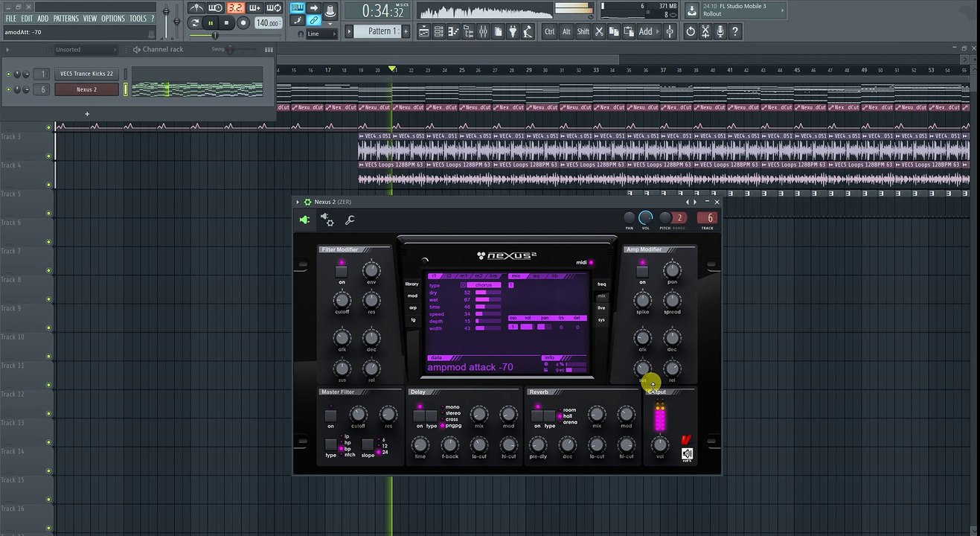This screenshot has width=980, height=536.
Task: Open the plugin picker plug icon
Action: coord(513,31)
